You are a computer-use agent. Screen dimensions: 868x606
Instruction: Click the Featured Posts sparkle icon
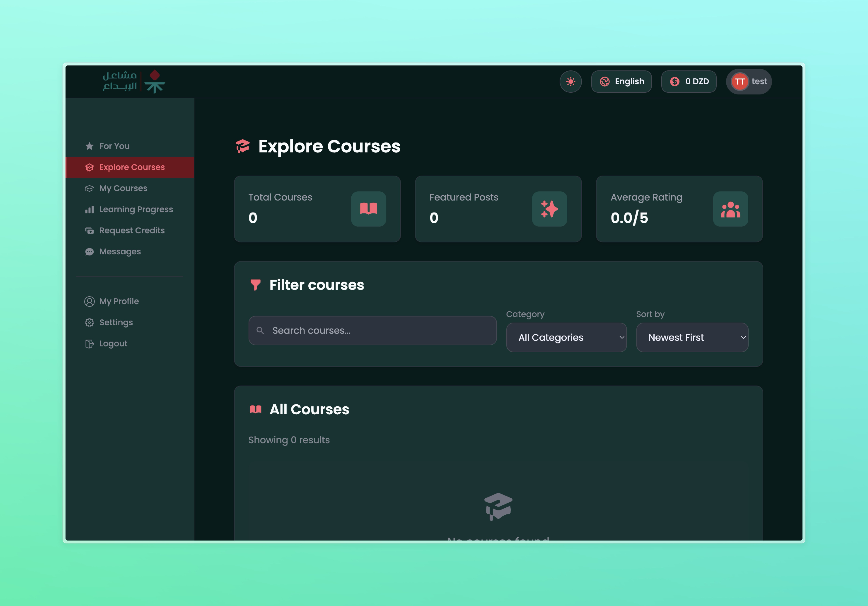tap(549, 209)
